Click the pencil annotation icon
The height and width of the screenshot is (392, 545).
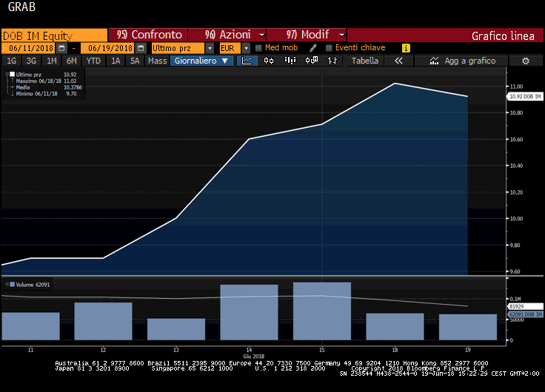(x=313, y=48)
